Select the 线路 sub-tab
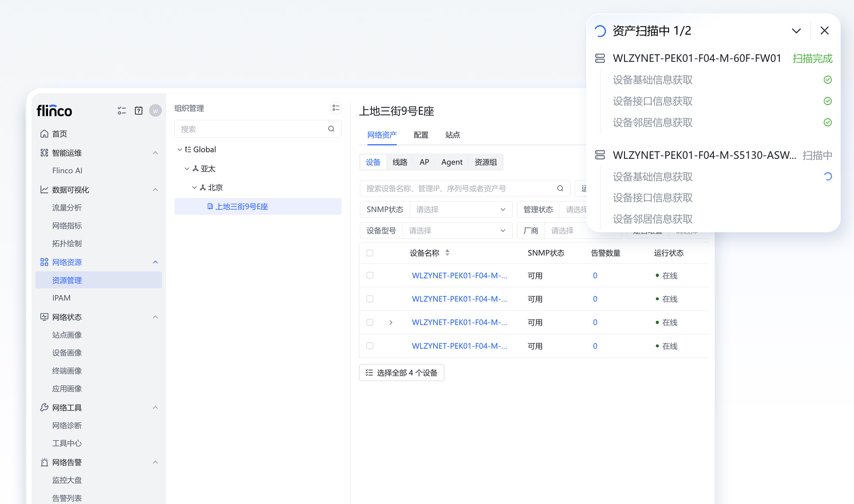Image resolution: width=854 pixels, height=504 pixels. tap(399, 162)
